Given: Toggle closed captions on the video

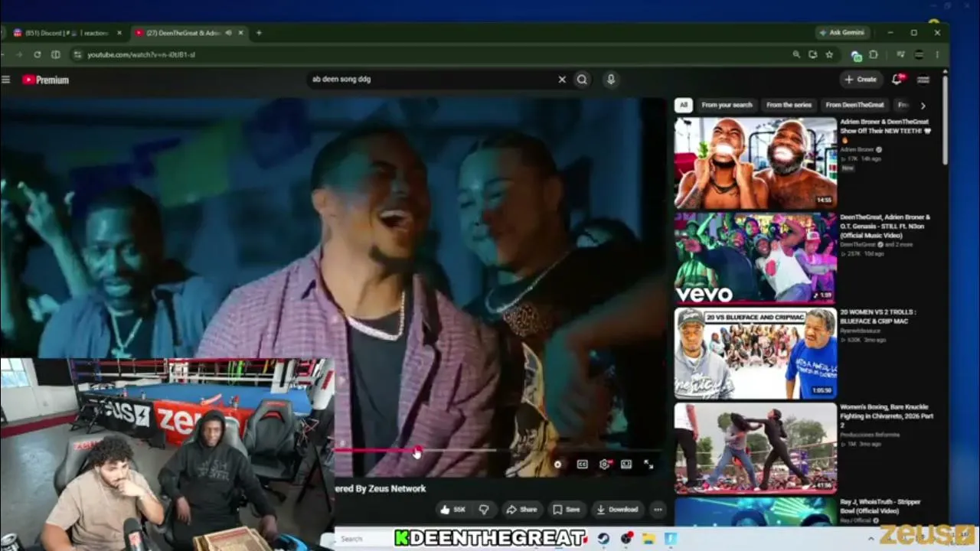Looking at the screenshot, I should tap(582, 465).
